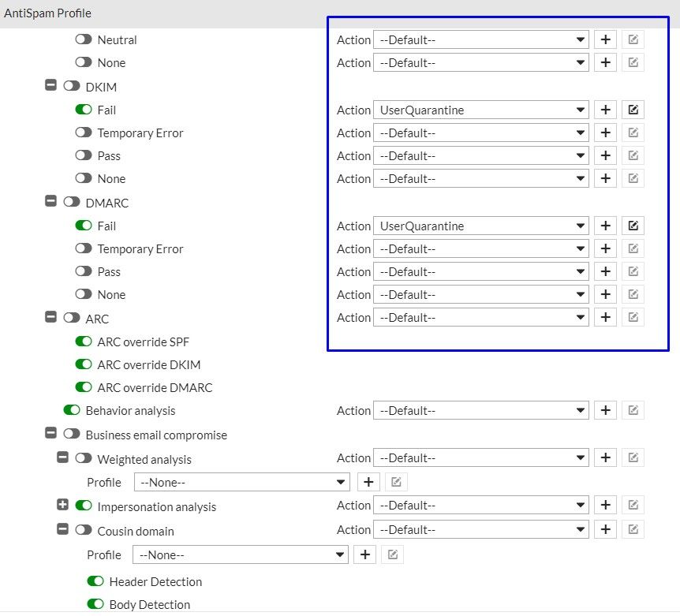Add new profile for Cousin domain
The height and width of the screenshot is (616, 680).
point(364,554)
